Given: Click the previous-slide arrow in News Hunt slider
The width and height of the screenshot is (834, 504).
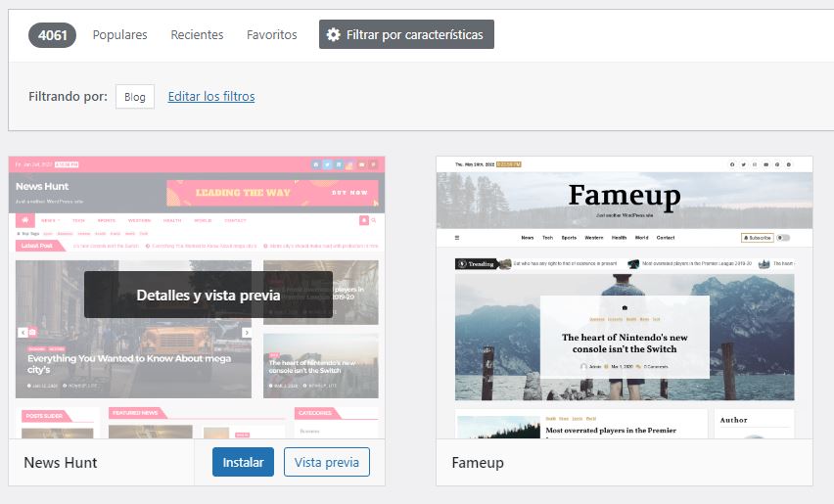Looking at the screenshot, I should pyautogui.click(x=23, y=333).
